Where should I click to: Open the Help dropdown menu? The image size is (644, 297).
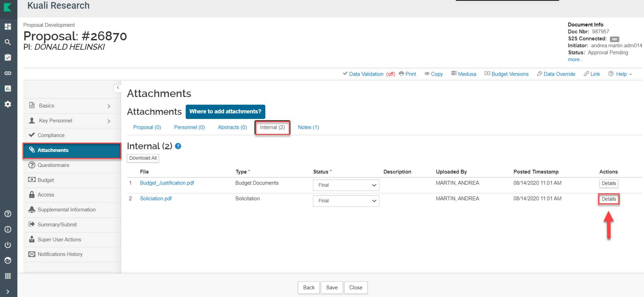620,74
